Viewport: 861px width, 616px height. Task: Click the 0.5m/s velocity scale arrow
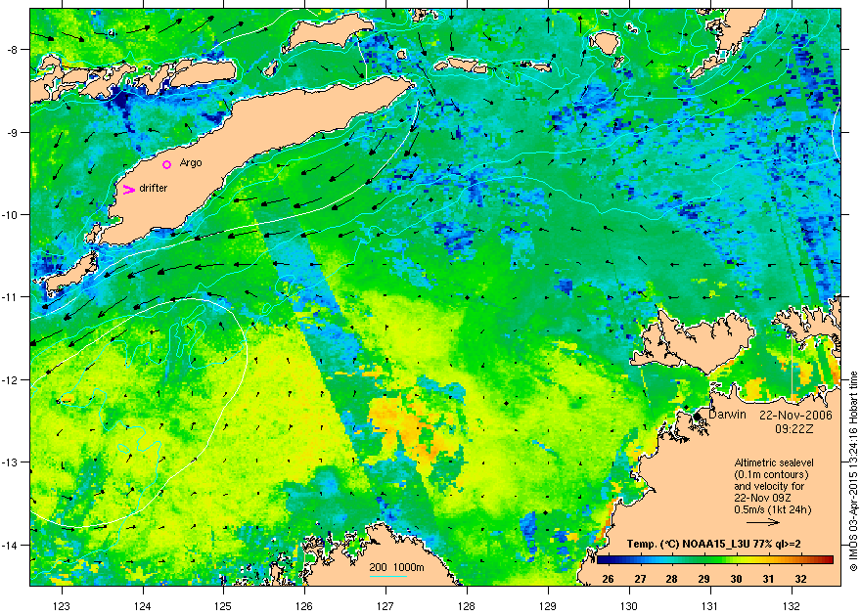[x=763, y=523]
